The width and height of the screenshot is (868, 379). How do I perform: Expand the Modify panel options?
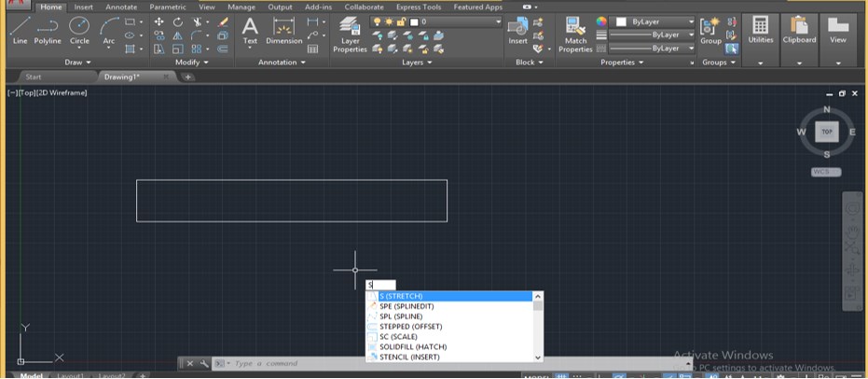coord(193,63)
